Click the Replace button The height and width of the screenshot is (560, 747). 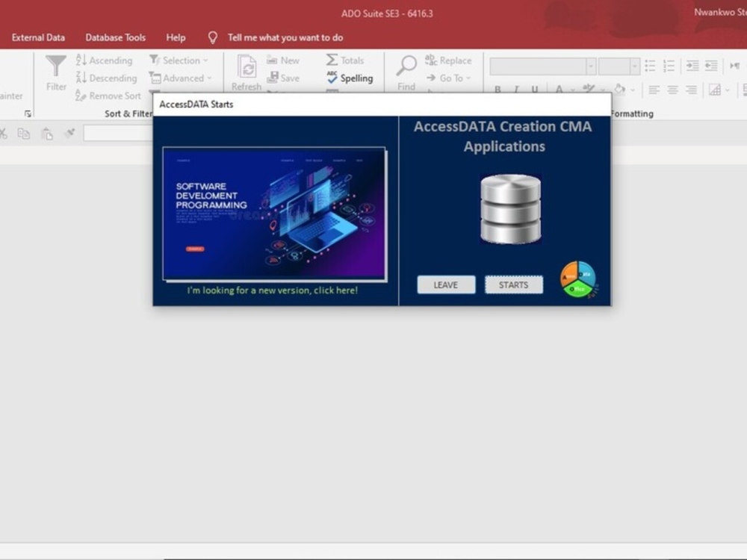(x=447, y=60)
